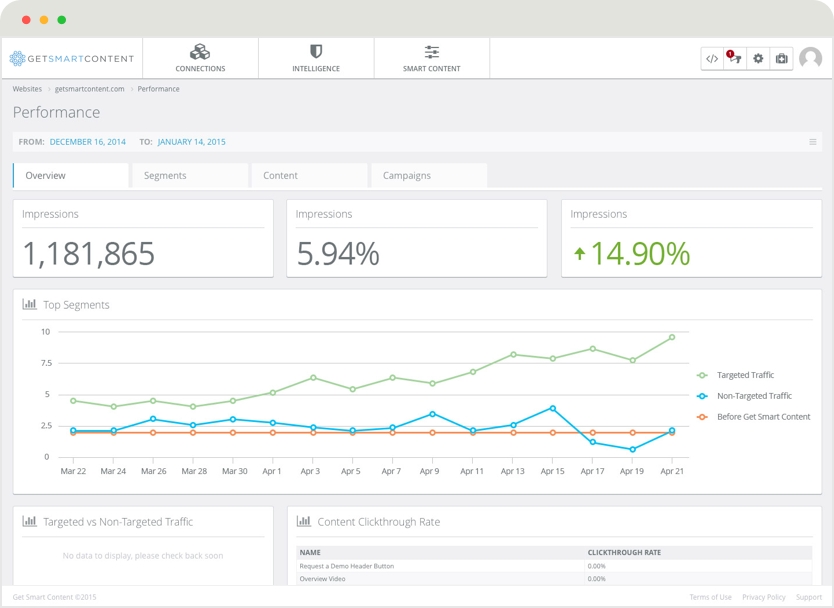Click the GetSmartContent logo
Viewport: 834px width, 608px height.
click(x=70, y=59)
